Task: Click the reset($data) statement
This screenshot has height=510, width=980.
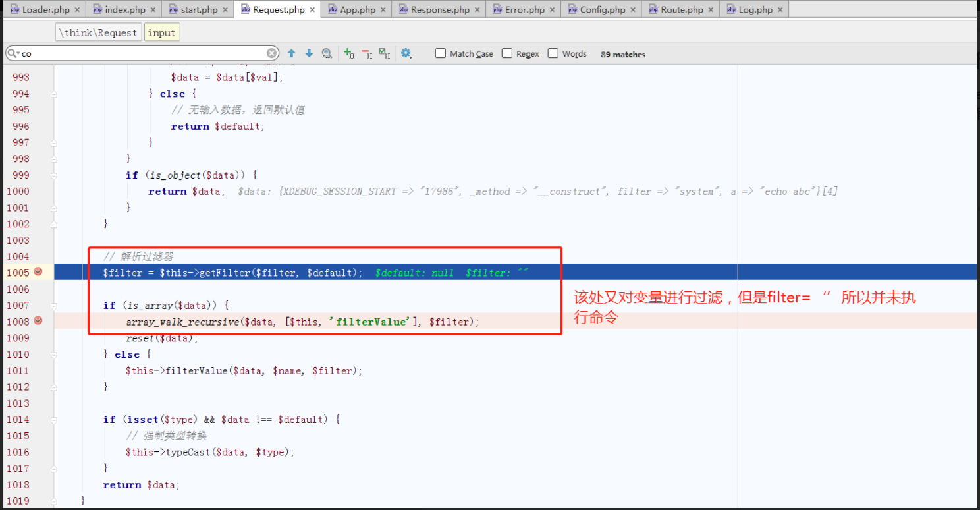Action: 162,338
